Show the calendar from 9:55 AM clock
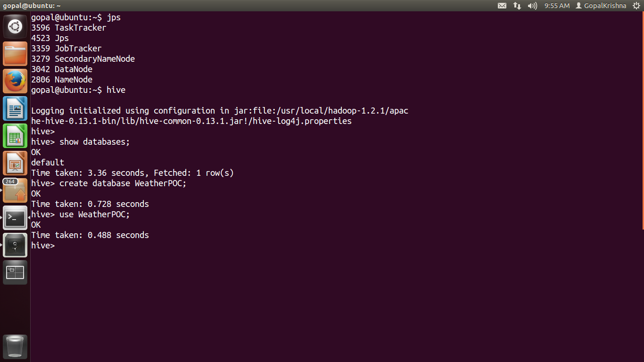 [557, 6]
